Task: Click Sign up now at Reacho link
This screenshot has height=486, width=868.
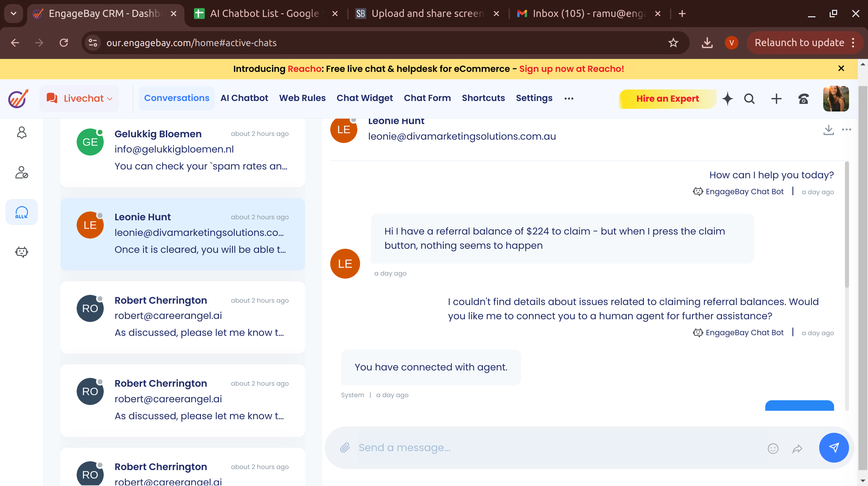Action: 572,69
